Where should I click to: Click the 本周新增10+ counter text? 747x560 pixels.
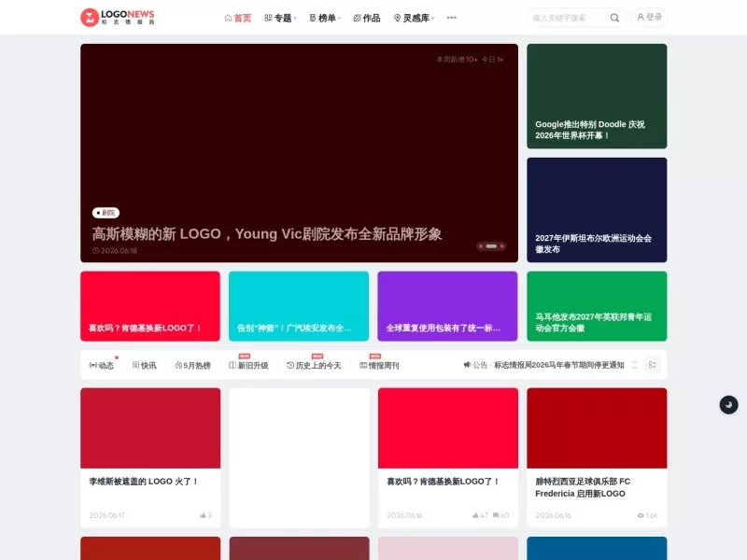[x=457, y=60]
